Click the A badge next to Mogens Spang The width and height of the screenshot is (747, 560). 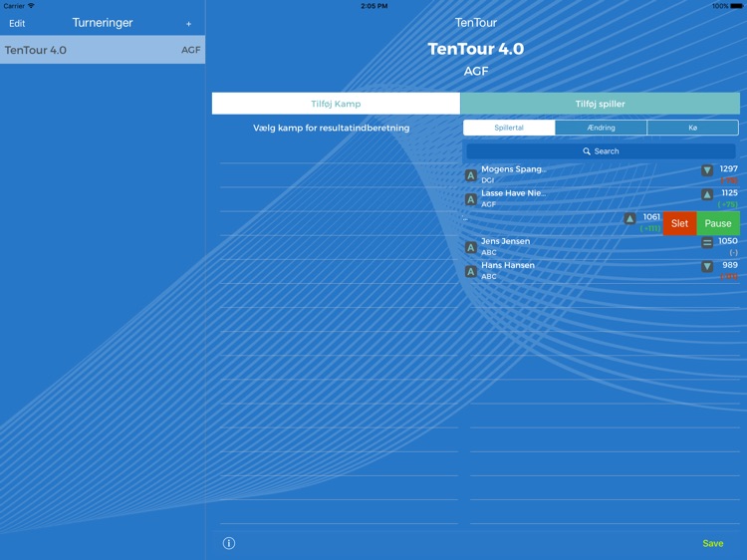coord(471,175)
